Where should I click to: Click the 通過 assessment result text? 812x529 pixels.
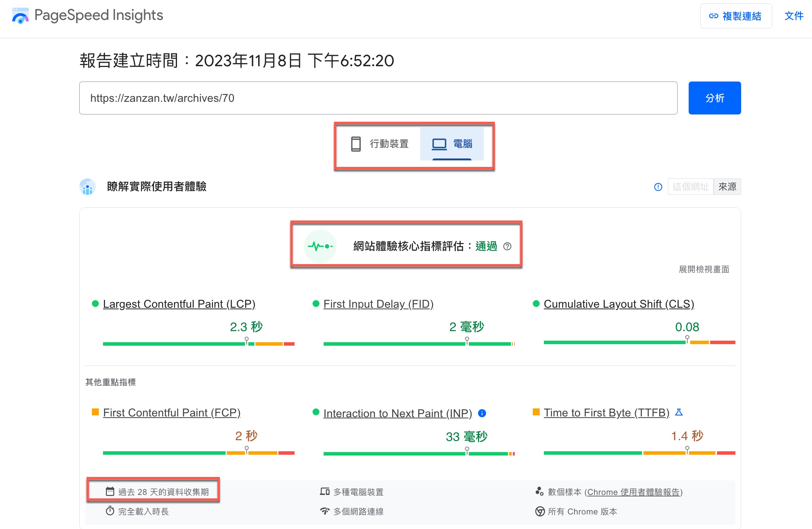(486, 246)
